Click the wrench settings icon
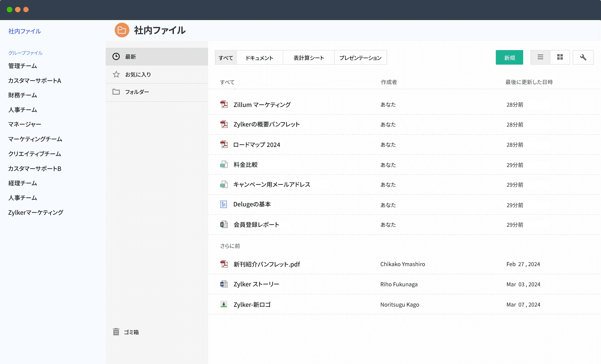This screenshot has width=601, height=364. coord(583,57)
